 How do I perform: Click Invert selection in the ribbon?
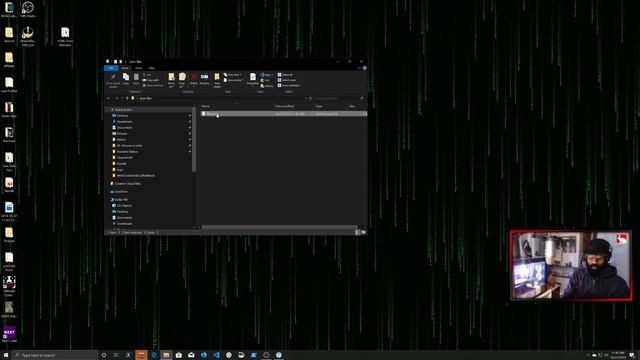pyautogui.click(x=289, y=85)
